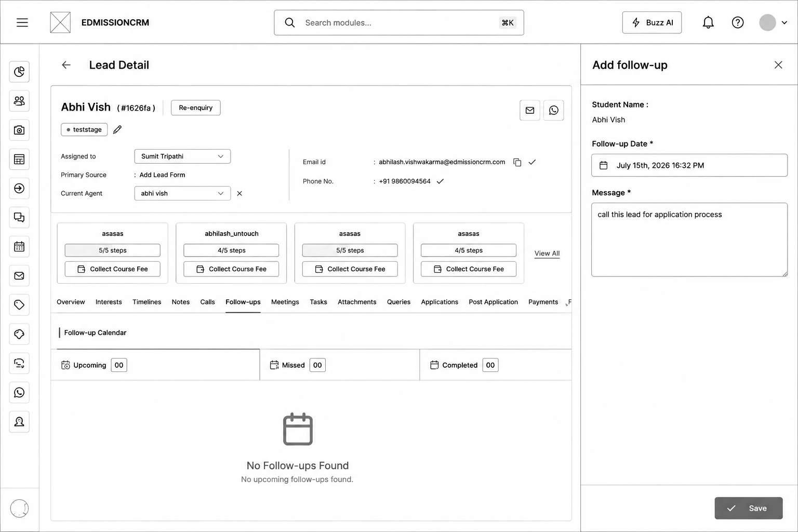
Task: Open the Current Agent dropdown
Action: [182, 193]
